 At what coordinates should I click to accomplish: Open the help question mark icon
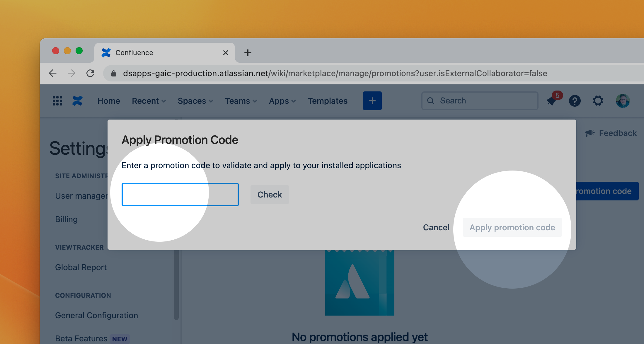tap(575, 101)
